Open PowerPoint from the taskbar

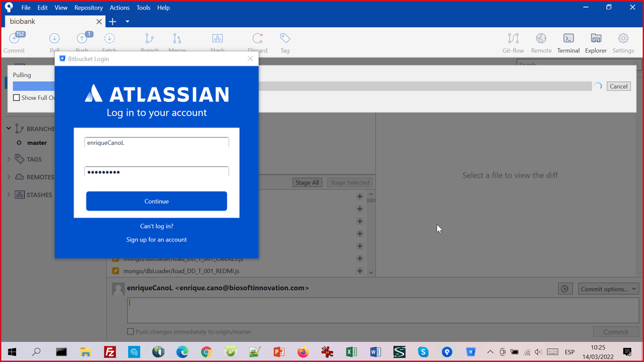point(279,352)
